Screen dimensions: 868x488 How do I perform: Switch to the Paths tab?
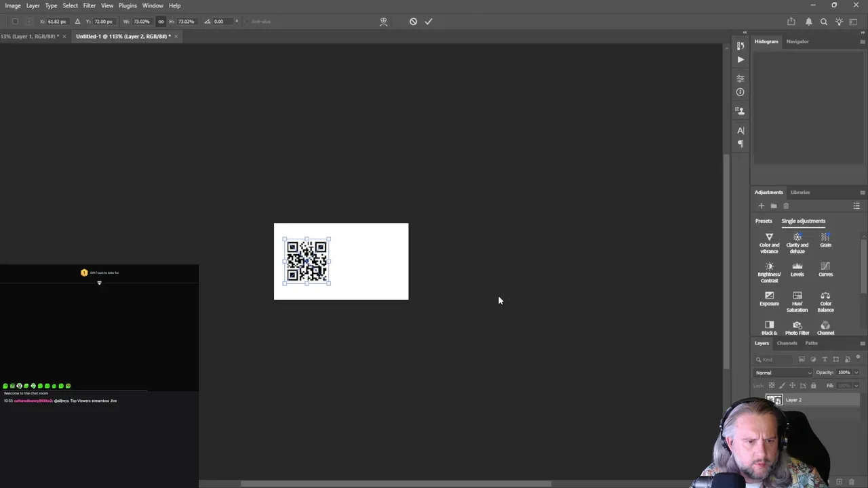(812, 343)
